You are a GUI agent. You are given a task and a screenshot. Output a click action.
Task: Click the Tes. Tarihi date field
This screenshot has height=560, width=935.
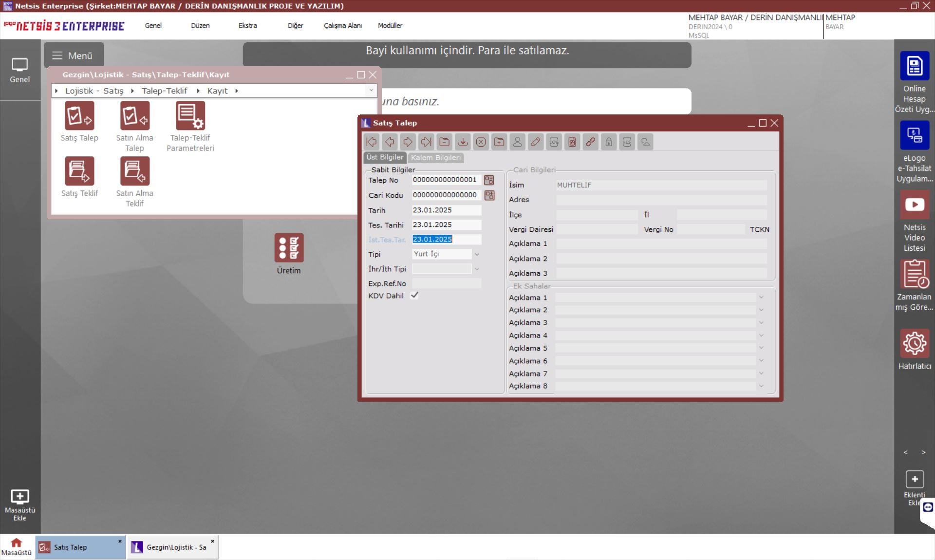446,225
